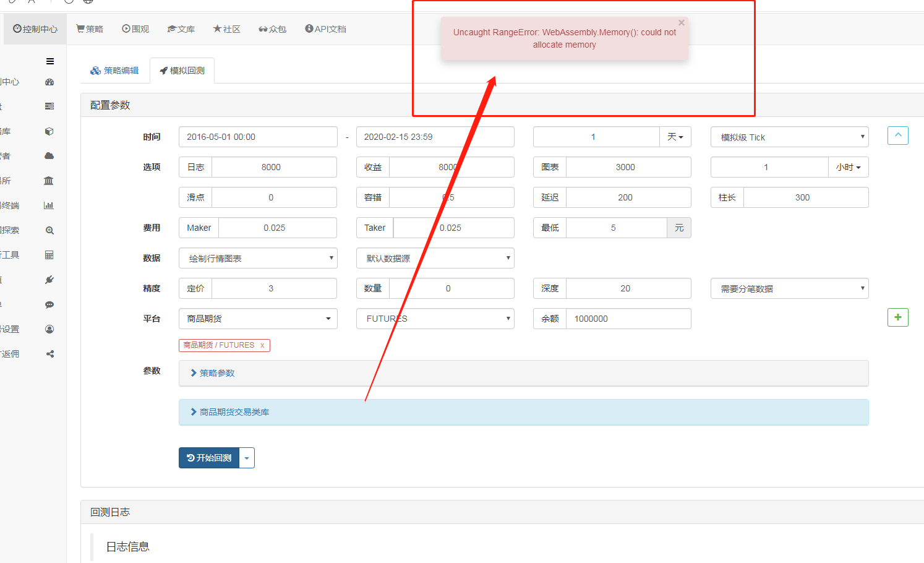Open 控制中心 in top navigation
The width and height of the screenshot is (924, 563).
pos(35,29)
